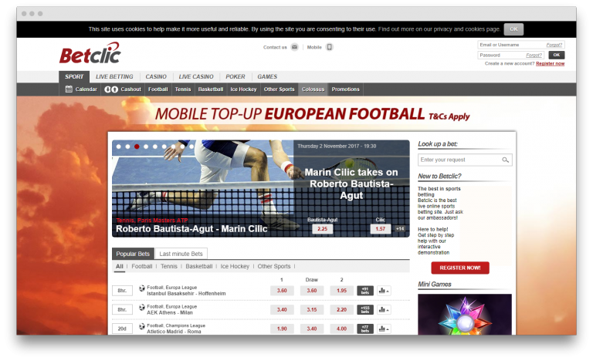Filter popular bets by Ice Hockey
Screen dimensions: 593x364
(x=235, y=267)
